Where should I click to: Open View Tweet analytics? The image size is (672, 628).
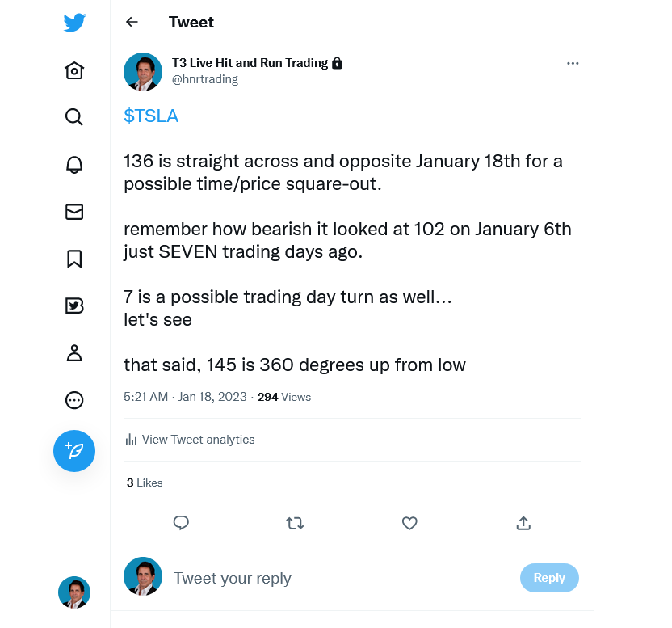click(191, 440)
